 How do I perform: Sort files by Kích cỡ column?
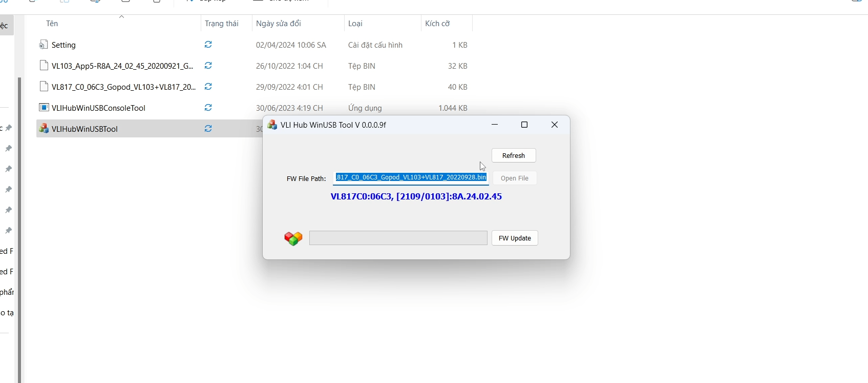click(x=437, y=24)
